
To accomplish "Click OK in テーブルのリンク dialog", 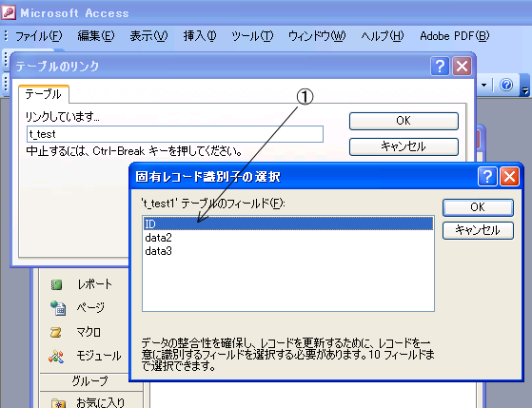I will 404,121.
